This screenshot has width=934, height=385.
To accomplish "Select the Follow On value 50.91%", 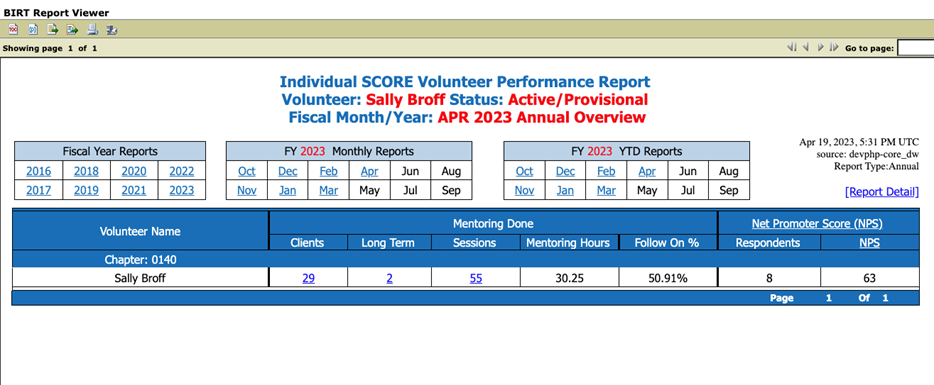I will coord(668,278).
